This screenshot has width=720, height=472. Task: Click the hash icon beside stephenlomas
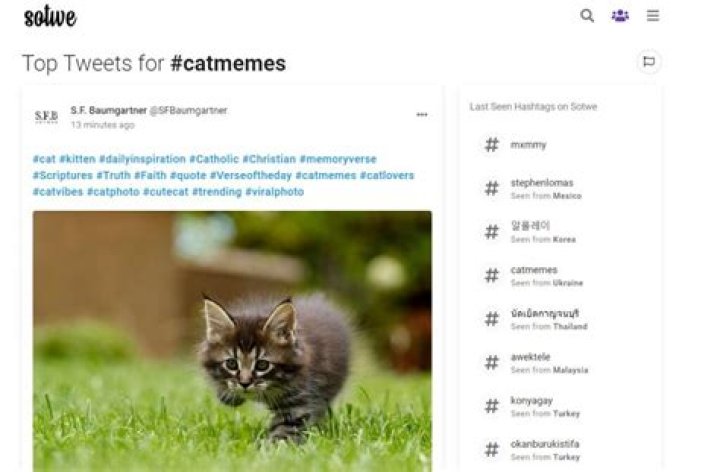492,188
